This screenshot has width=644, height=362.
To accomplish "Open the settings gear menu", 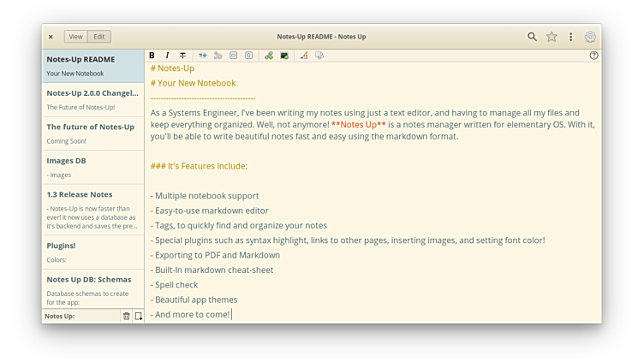I will pyautogui.click(x=590, y=37).
